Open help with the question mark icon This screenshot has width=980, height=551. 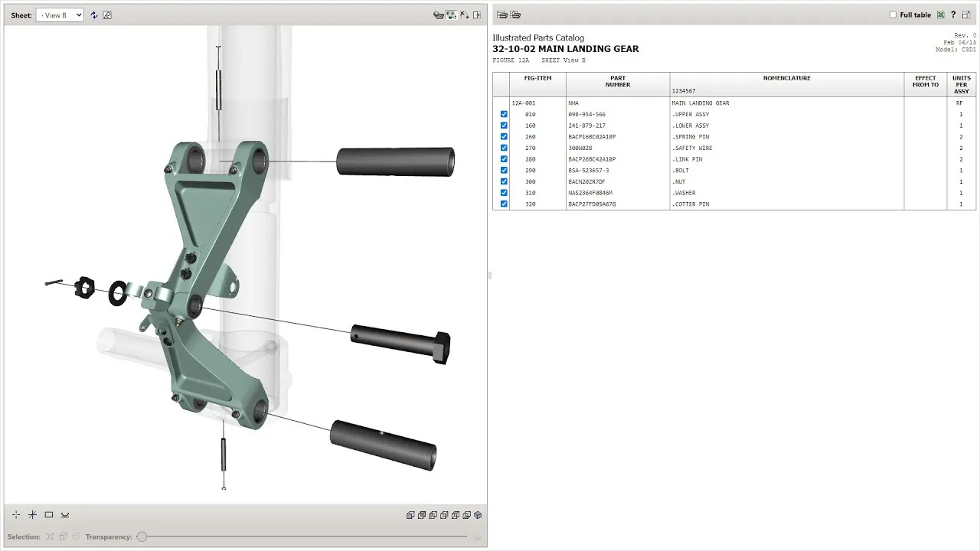coord(953,15)
